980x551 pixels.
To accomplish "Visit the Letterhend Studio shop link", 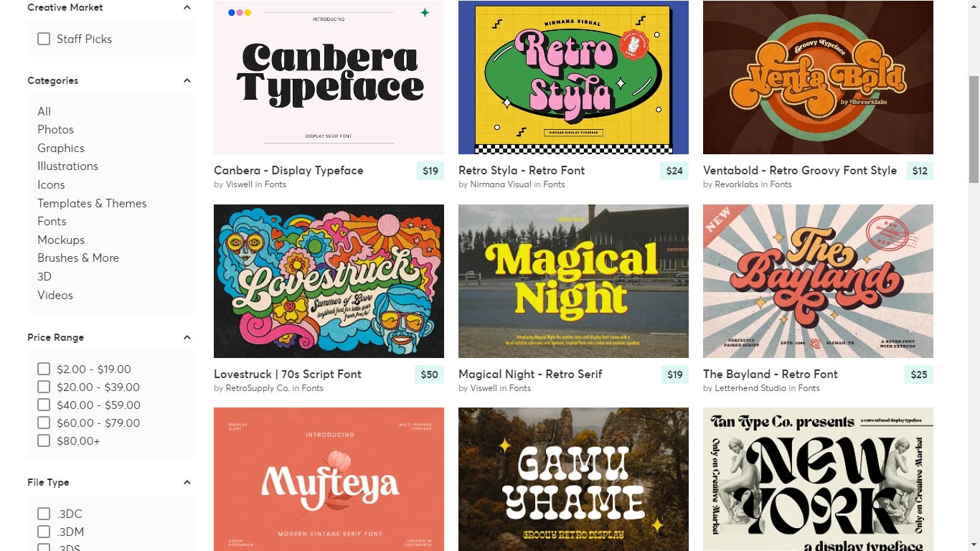I will (750, 388).
